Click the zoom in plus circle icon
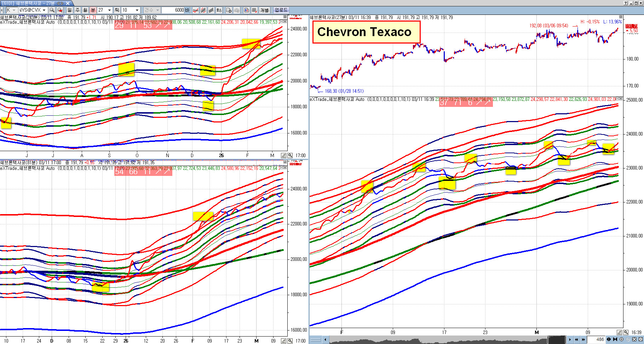Viewport: 644px width, 344px height. click(x=621, y=339)
